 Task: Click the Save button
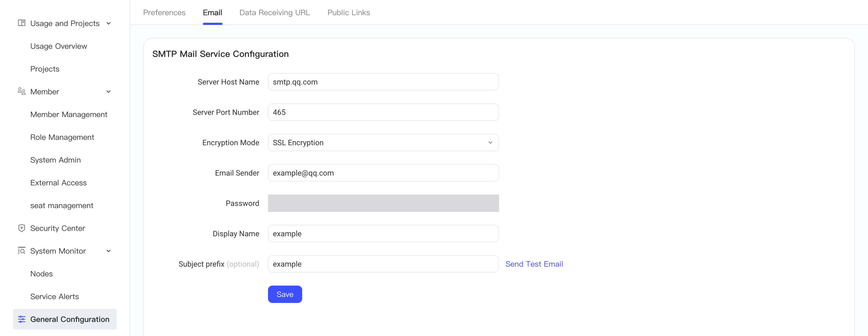[x=285, y=294]
